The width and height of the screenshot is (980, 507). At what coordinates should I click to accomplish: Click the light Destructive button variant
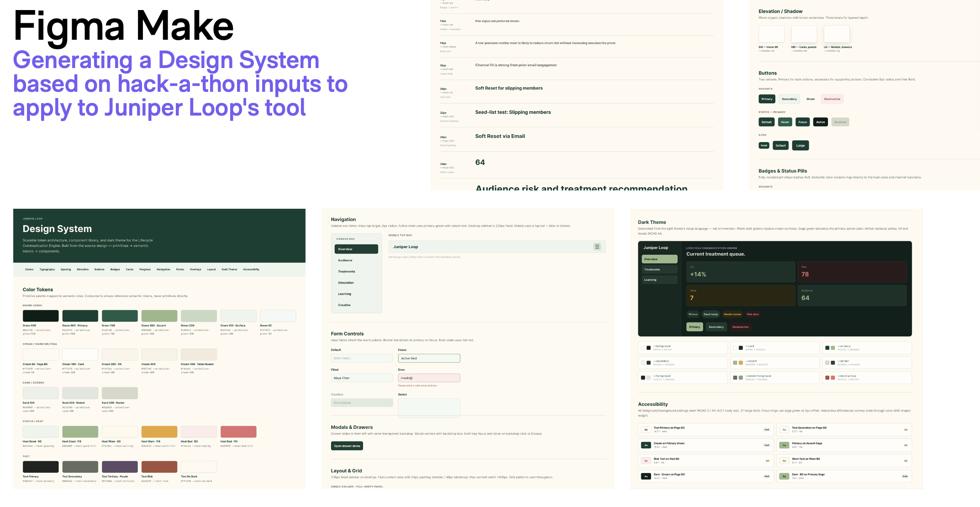pyautogui.click(x=832, y=99)
